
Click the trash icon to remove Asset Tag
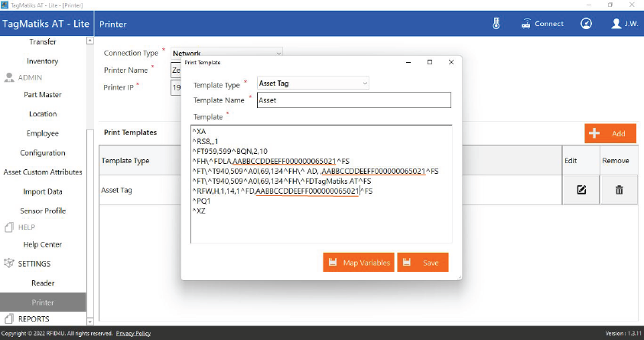(619, 190)
